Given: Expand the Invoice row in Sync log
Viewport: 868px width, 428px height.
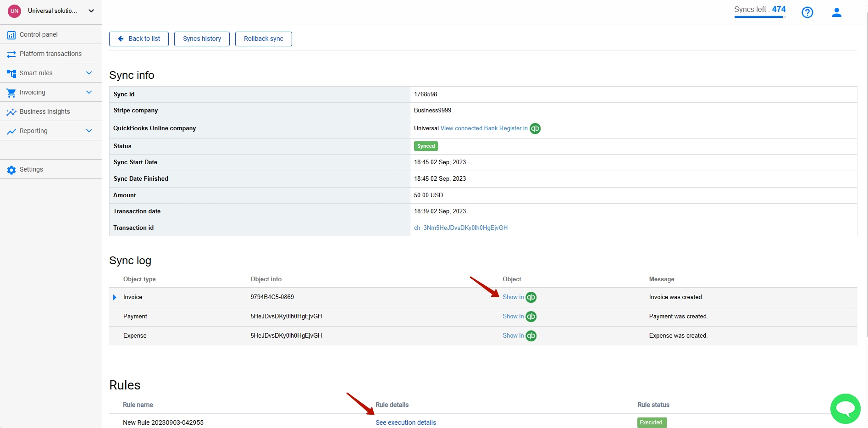Looking at the screenshot, I should click(115, 297).
